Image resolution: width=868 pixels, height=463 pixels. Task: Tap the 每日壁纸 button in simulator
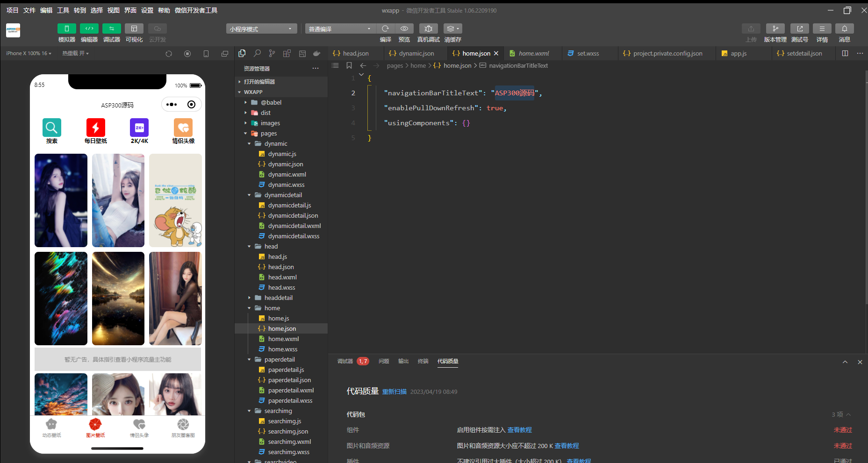[95, 131]
